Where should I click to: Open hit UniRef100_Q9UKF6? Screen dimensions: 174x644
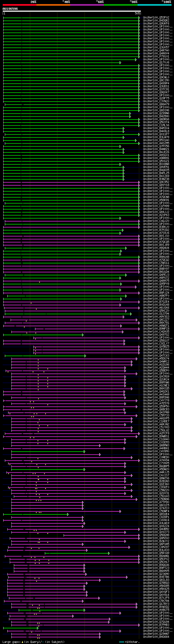point(156,24)
